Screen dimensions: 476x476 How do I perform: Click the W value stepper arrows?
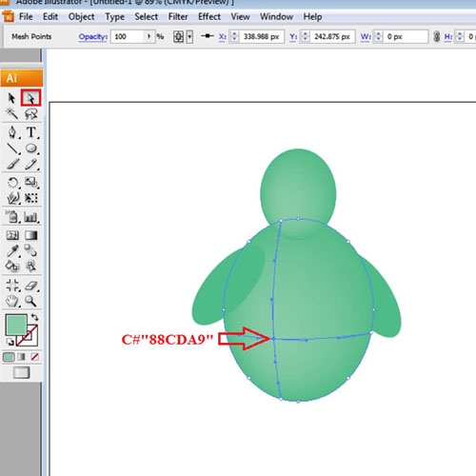pos(378,36)
